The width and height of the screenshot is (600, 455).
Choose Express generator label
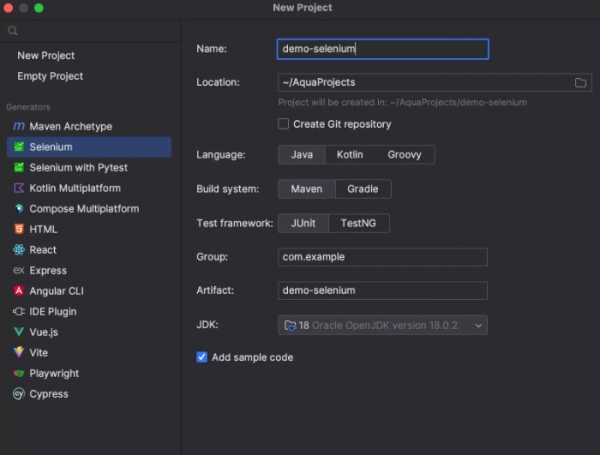coord(48,271)
